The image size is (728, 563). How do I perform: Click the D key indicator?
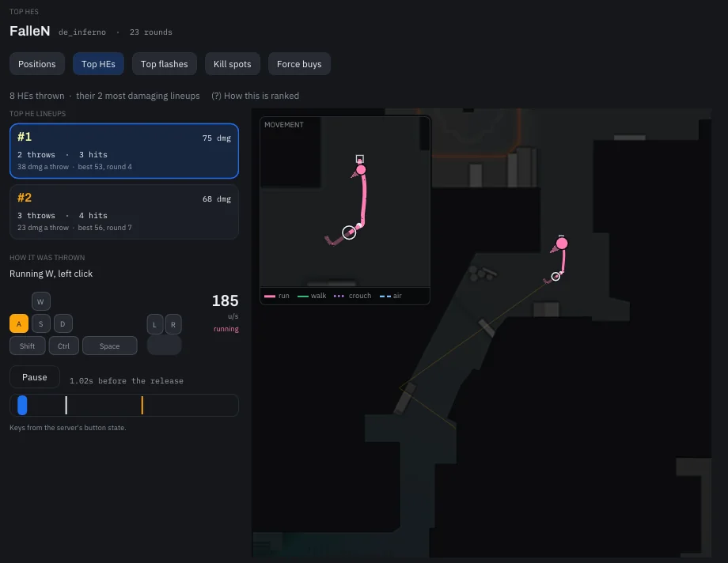(x=63, y=323)
